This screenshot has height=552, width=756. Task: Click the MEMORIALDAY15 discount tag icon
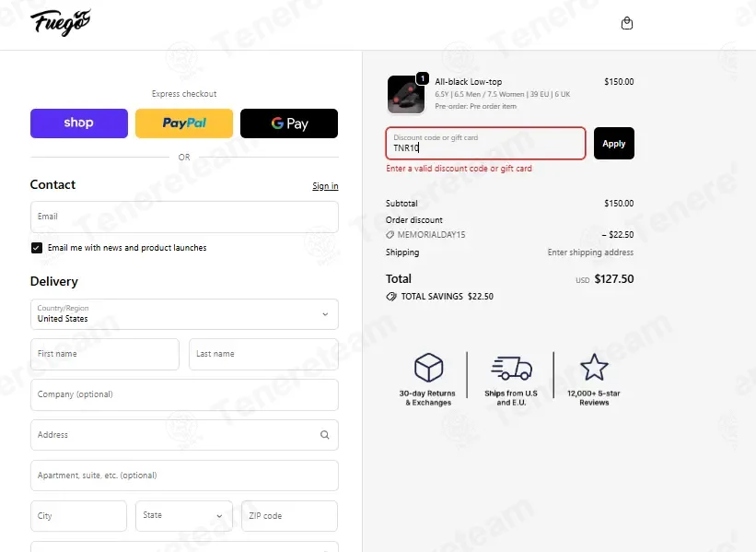point(390,235)
